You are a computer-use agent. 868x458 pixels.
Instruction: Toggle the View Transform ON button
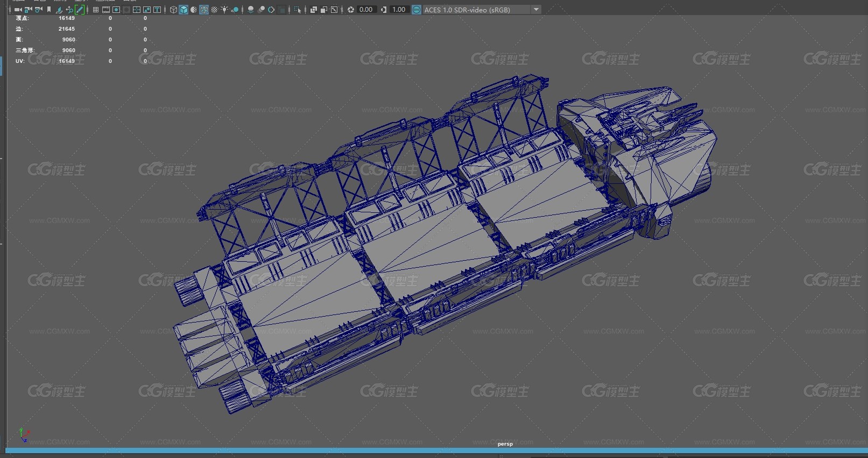coord(417,10)
